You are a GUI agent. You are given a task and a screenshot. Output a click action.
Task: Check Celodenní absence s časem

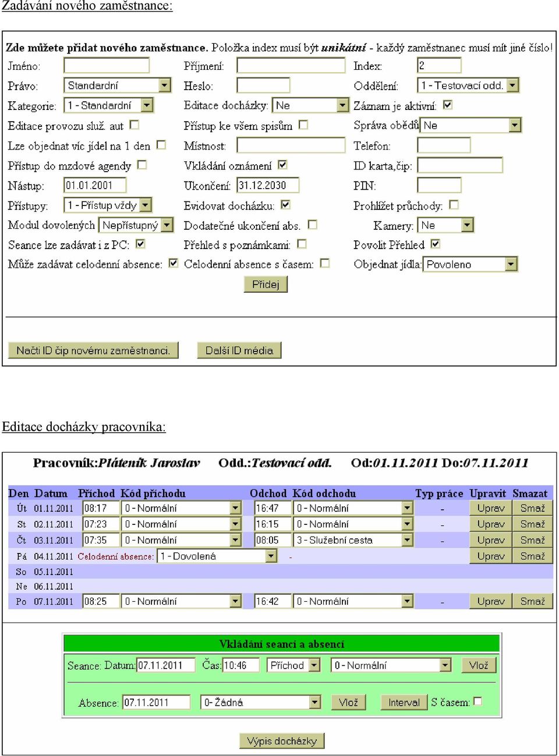pyautogui.click(x=325, y=263)
